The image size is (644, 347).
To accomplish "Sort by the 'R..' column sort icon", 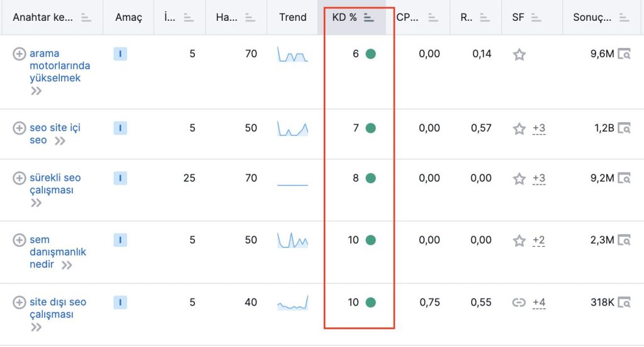I will pos(485,18).
